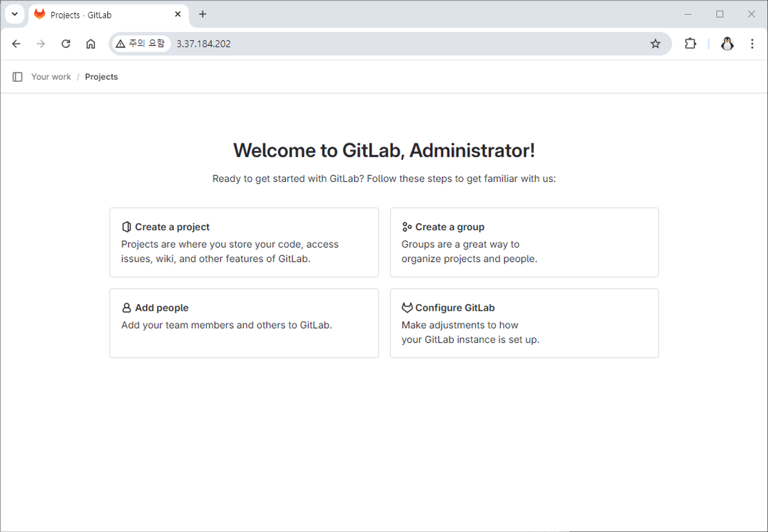768x532 pixels.
Task: Click the not-secure warning badge
Action: tap(141, 44)
